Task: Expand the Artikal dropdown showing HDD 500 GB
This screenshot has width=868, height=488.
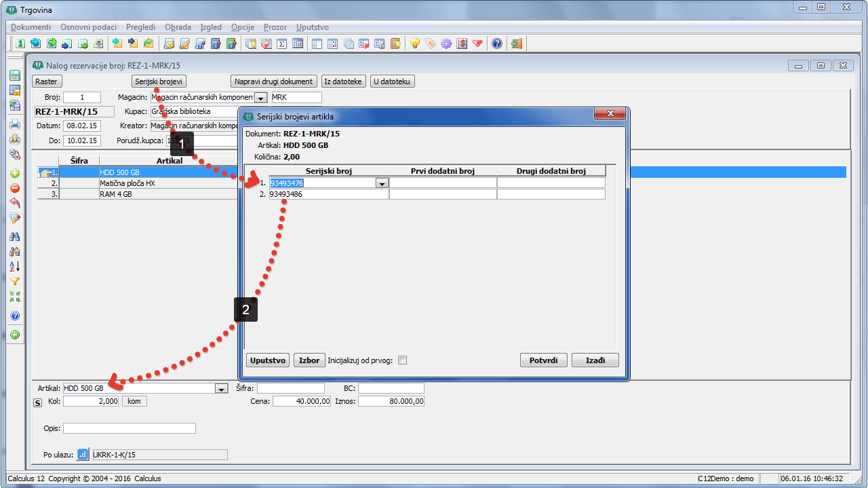Action: click(220, 389)
